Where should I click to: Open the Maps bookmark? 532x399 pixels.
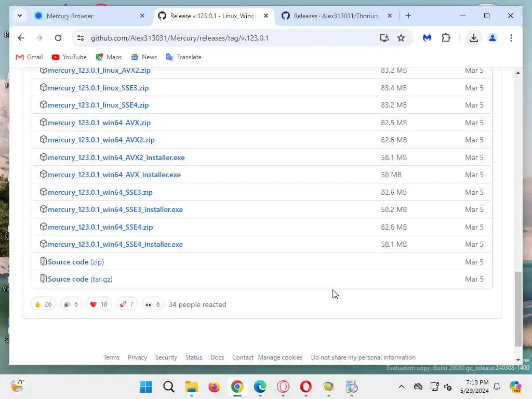pyautogui.click(x=109, y=57)
